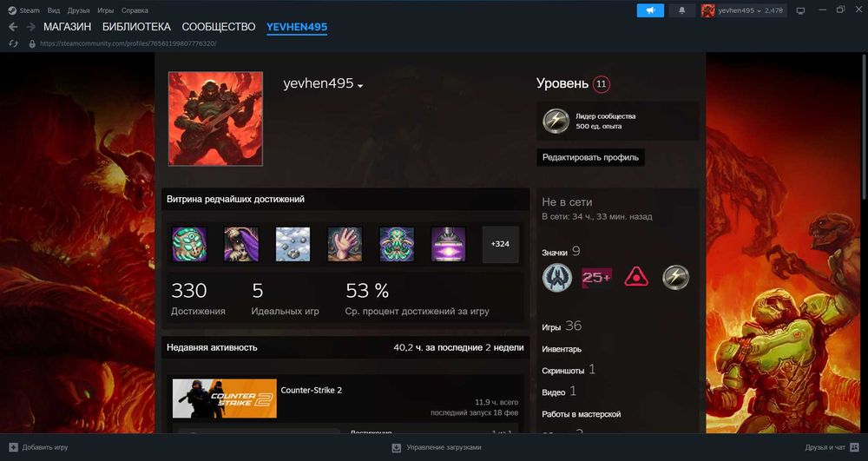Select the purple glowing machine achievement icon

(449, 244)
